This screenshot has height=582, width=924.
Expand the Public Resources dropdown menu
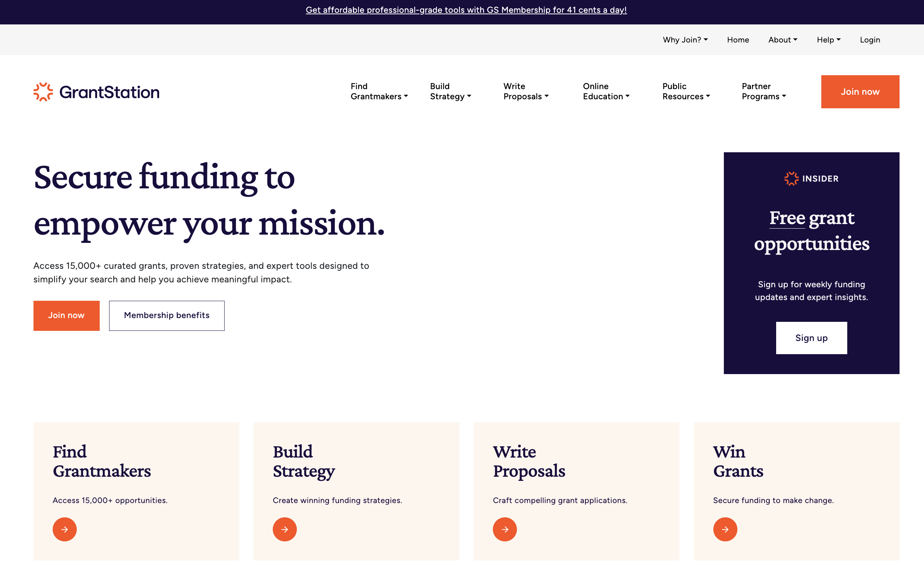coord(686,92)
